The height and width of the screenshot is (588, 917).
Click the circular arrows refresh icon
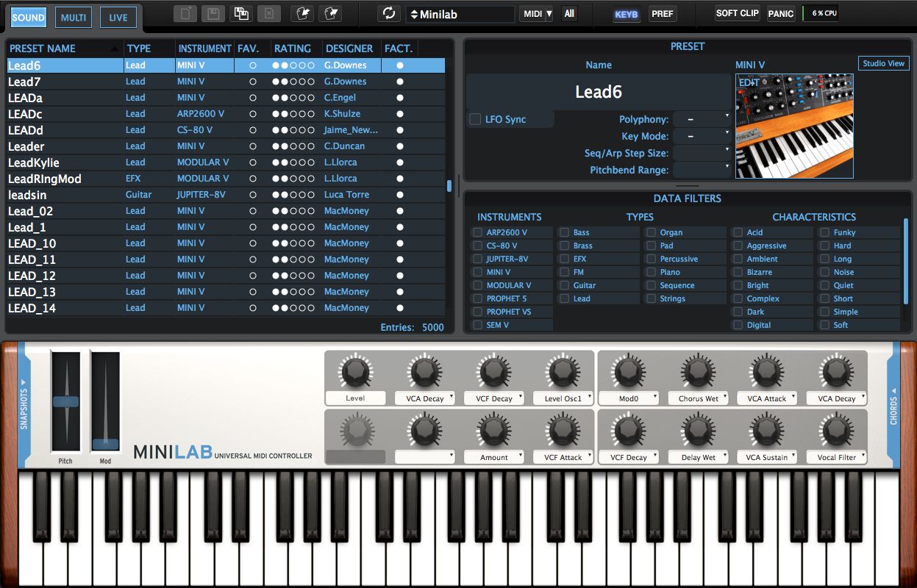(x=388, y=14)
